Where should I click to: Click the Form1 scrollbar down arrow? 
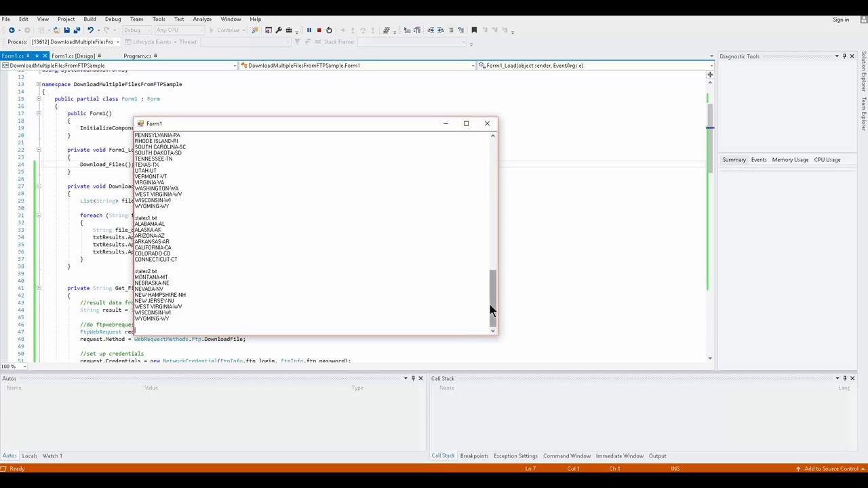tap(493, 330)
